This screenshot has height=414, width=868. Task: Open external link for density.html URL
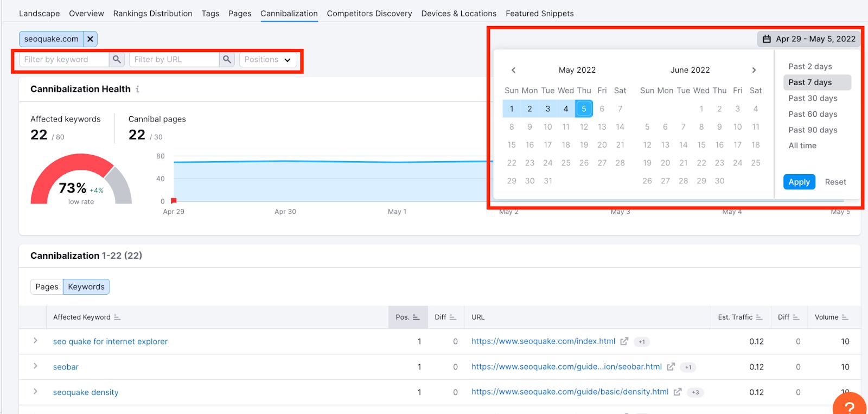[x=678, y=392]
